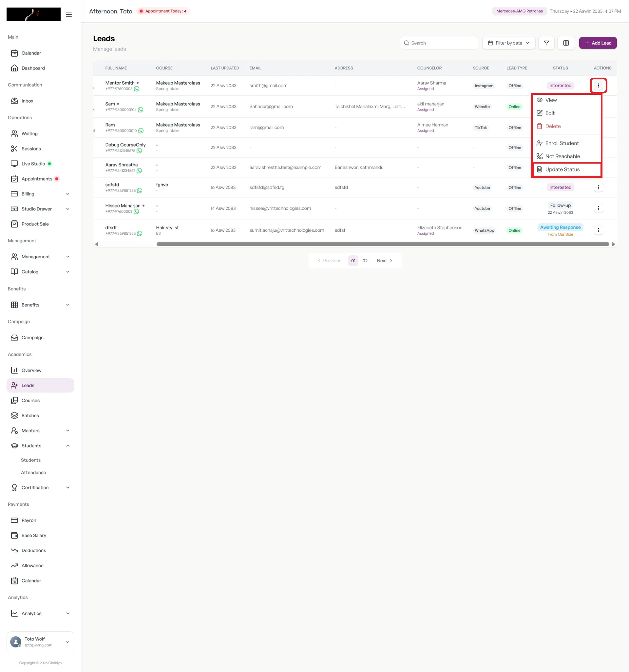Open Calendar under Main in sidebar
The image size is (629, 672).
[x=40, y=53]
